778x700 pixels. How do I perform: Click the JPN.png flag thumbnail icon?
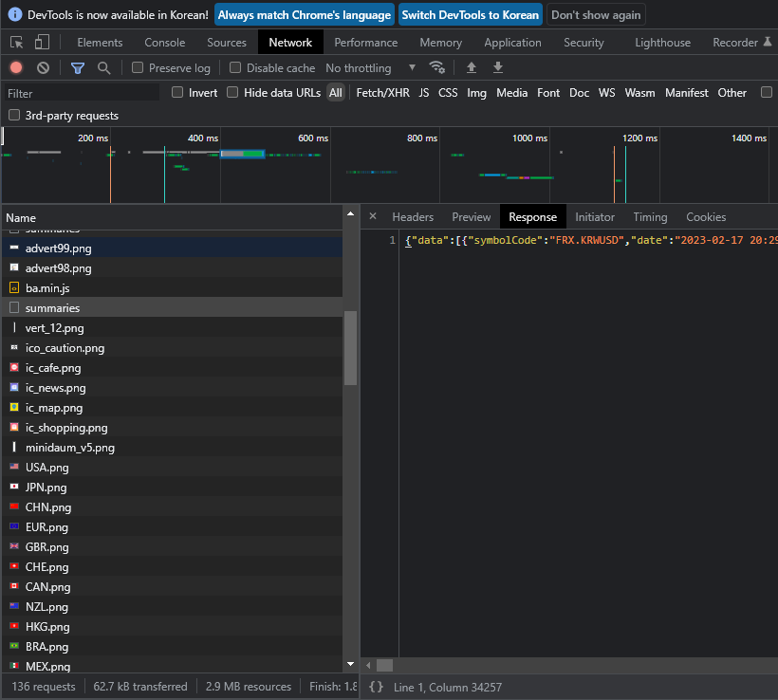(14, 487)
